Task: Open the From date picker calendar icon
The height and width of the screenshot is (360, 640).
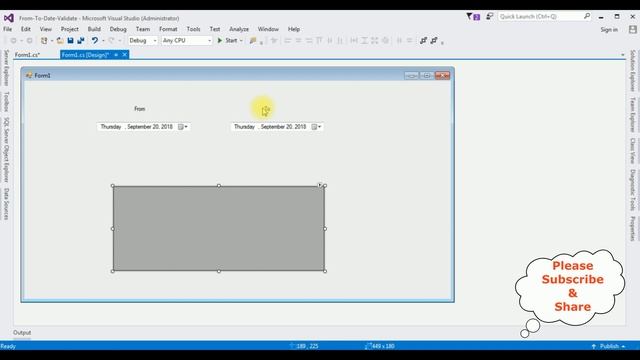Action: 181,127
